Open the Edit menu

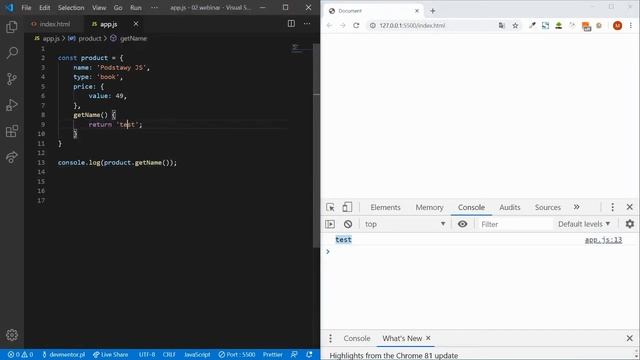[44, 8]
